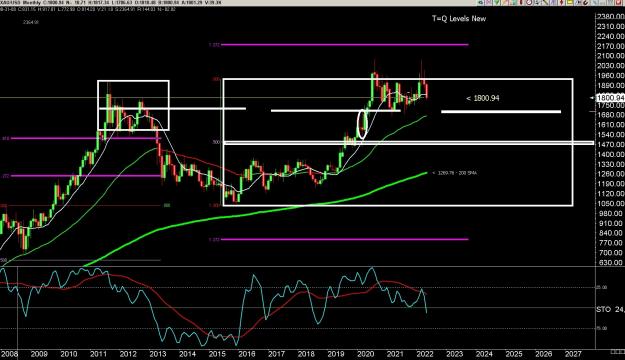Click the 1610.00 price level on axis

(610, 125)
